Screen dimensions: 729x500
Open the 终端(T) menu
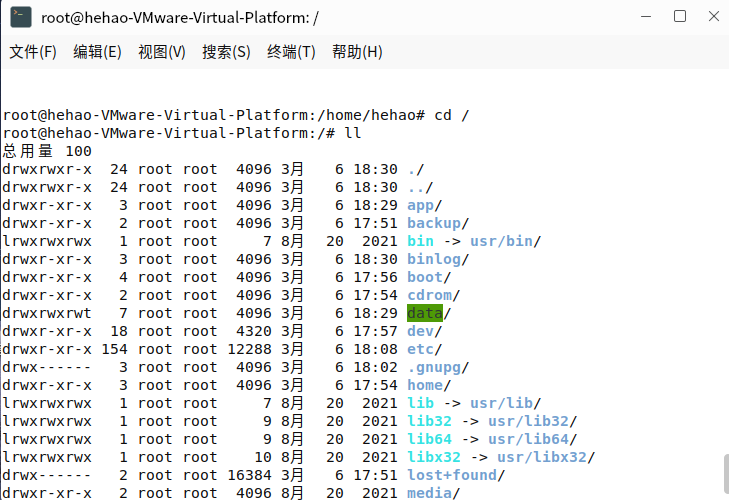[x=291, y=52]
